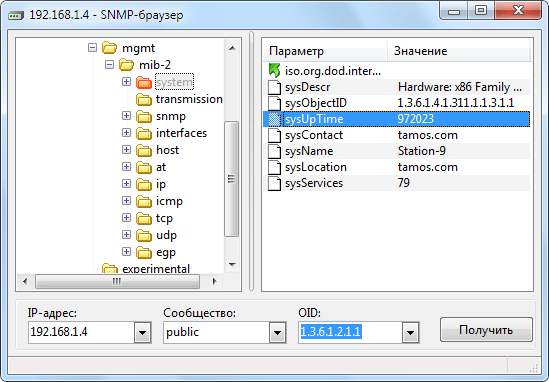549x382 pixels.
Task: Click the ip folder icon
Action: coord(144,184)
